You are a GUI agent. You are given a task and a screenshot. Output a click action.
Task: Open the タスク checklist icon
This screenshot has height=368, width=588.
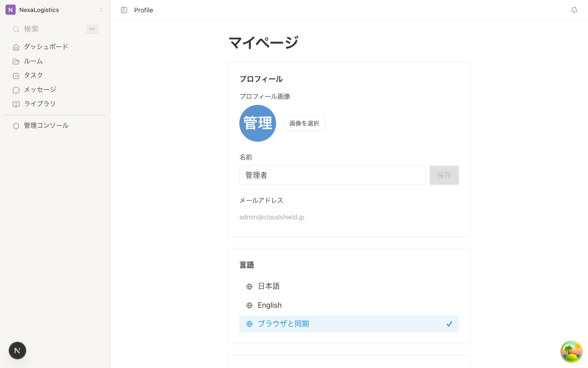click(x=16, y=75)
